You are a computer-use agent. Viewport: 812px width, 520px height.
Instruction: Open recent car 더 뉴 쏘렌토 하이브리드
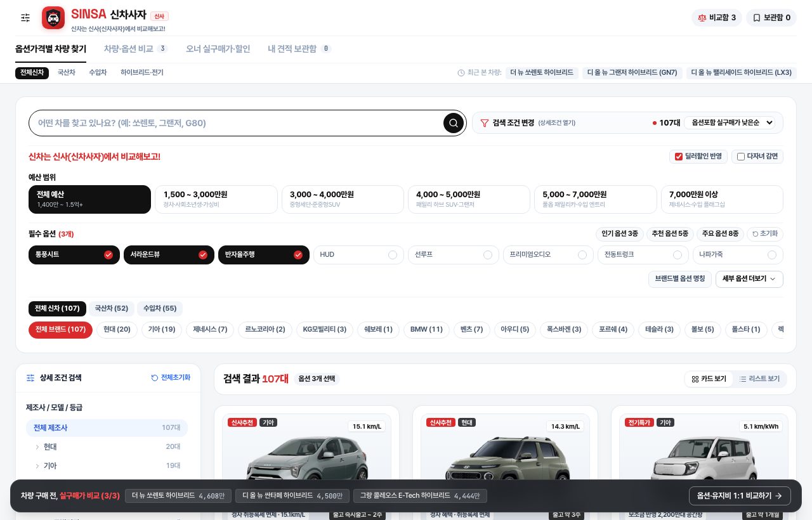coord(542,73)
